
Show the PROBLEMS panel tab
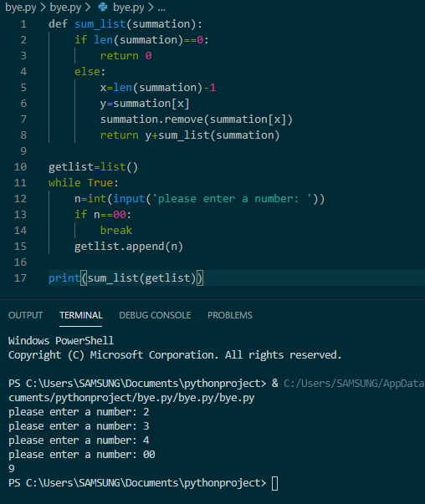[230, 315]
